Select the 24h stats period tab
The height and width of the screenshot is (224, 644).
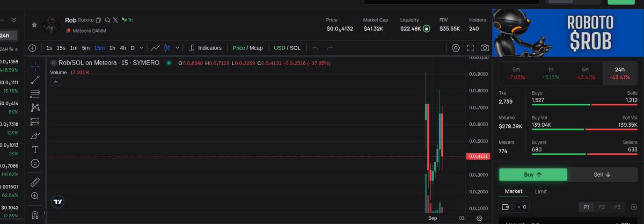620,73
